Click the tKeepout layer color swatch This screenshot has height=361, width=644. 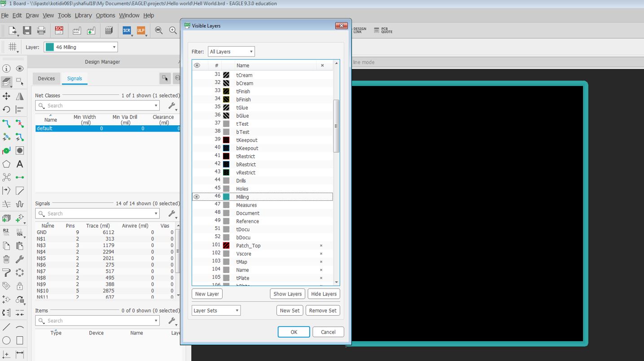coord(226,140)
